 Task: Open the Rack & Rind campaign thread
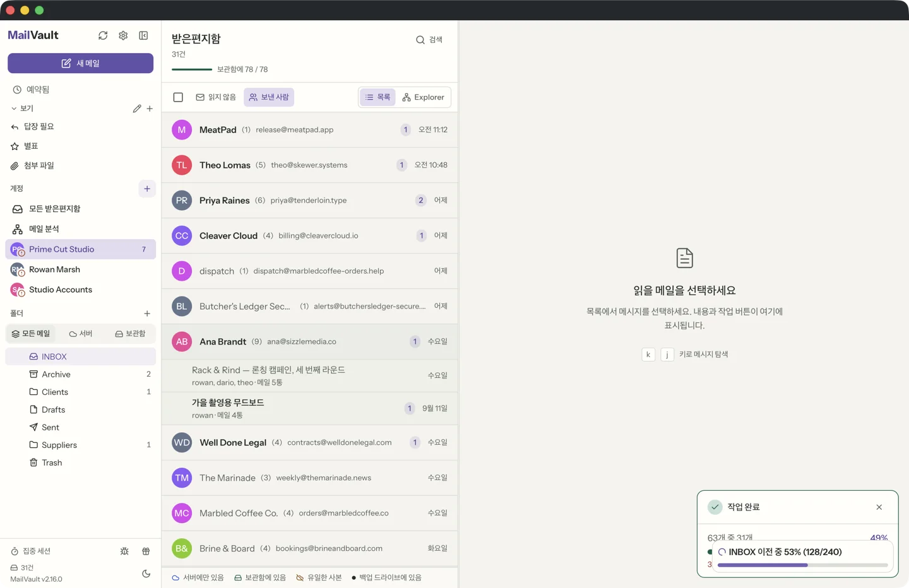click(x=310, y=375)
